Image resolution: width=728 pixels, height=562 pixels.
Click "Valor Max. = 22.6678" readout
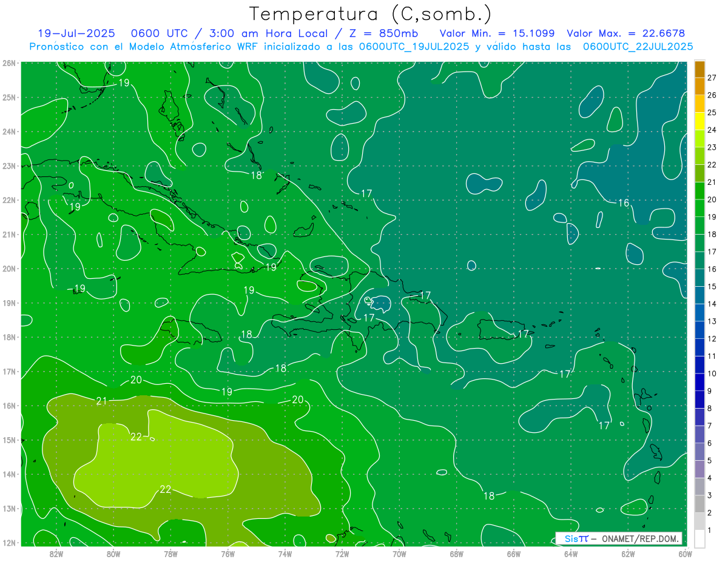(627, 33)
